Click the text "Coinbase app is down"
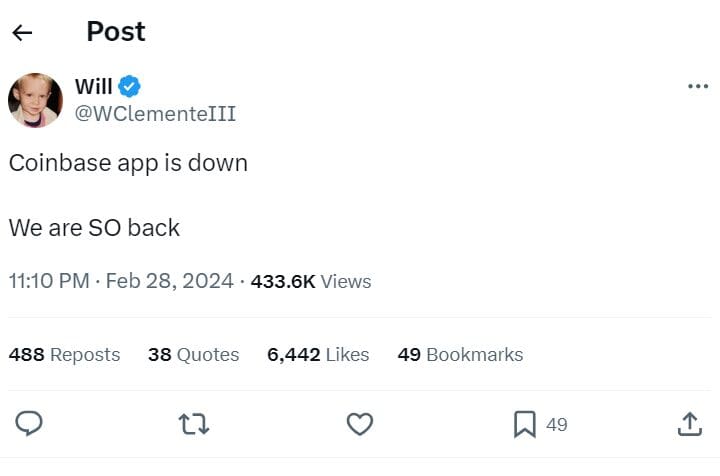This screenshot has height=476, width=720. click(128, 163)
